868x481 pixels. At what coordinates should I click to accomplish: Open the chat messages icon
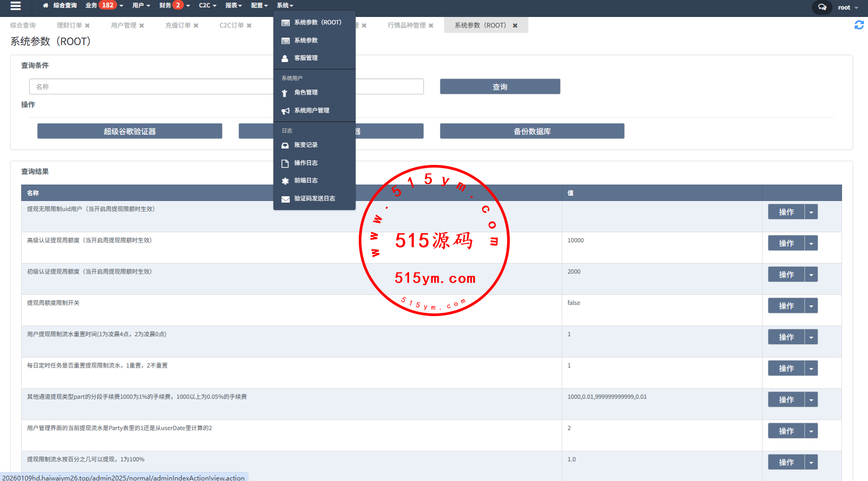click(822, 7)
